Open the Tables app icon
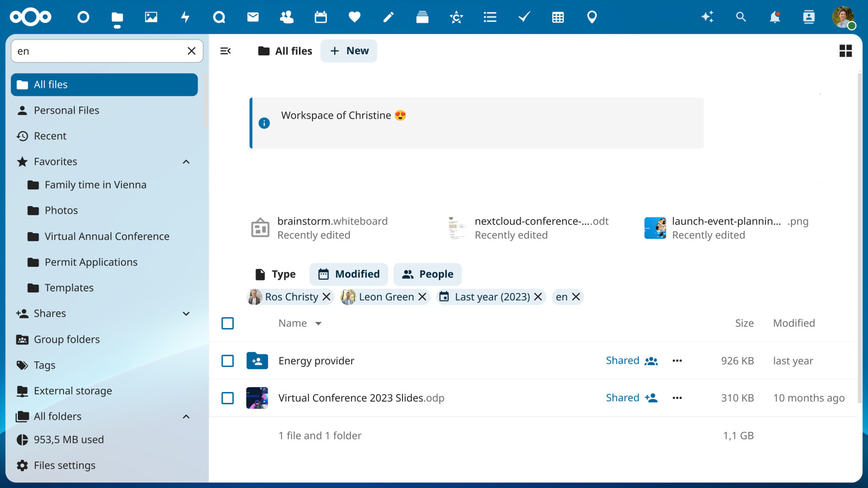868x488 pixels. [558, 17]
